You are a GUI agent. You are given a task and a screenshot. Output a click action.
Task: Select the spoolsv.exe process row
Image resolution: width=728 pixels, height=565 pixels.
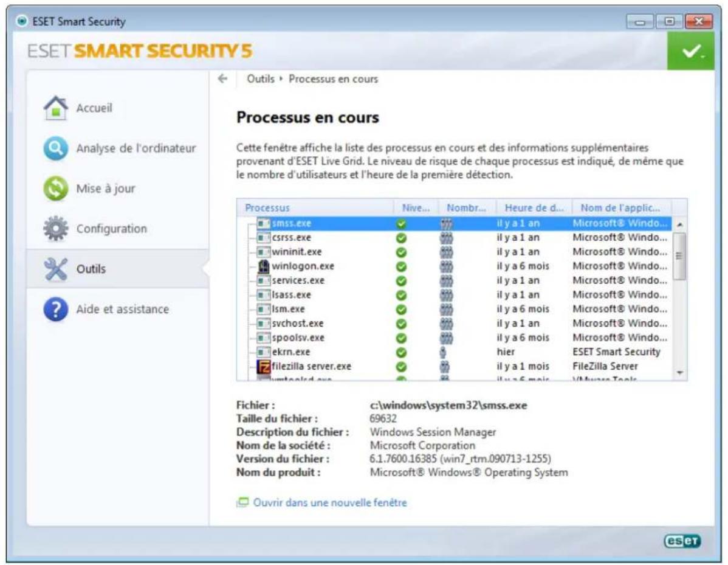coord(455,338)
